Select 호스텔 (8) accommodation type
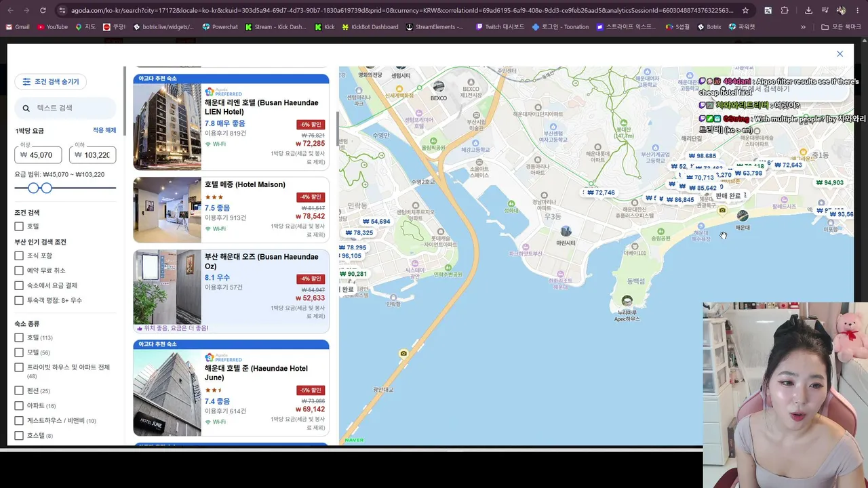Viewport: 868px width, 488px height. point(19,435)
